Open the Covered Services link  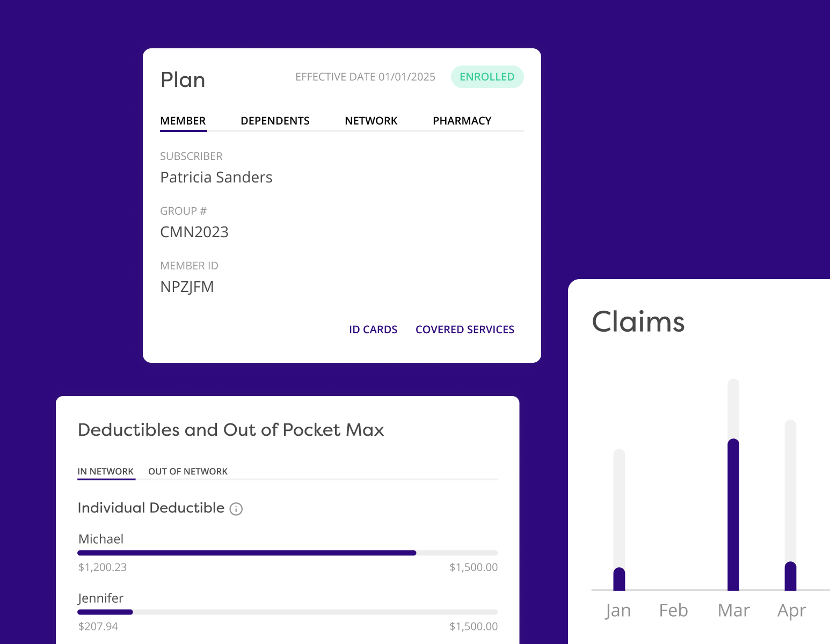[465, 330]
